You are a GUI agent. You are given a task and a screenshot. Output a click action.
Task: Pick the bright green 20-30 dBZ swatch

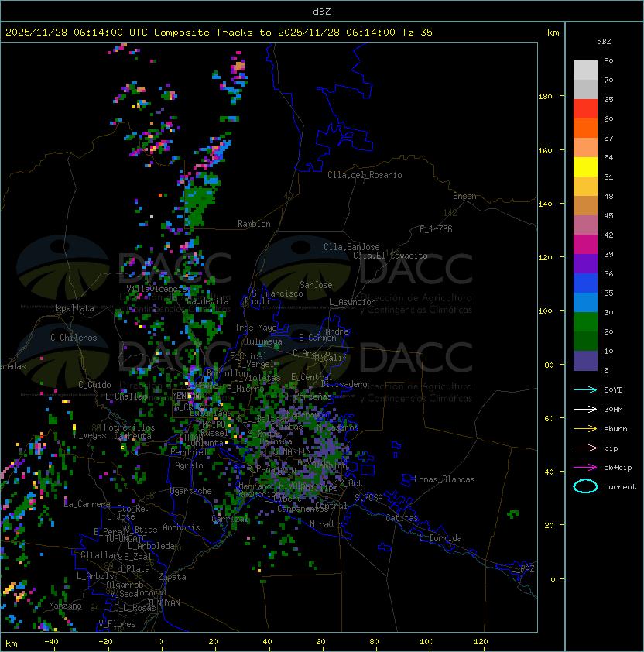(585, 322)
